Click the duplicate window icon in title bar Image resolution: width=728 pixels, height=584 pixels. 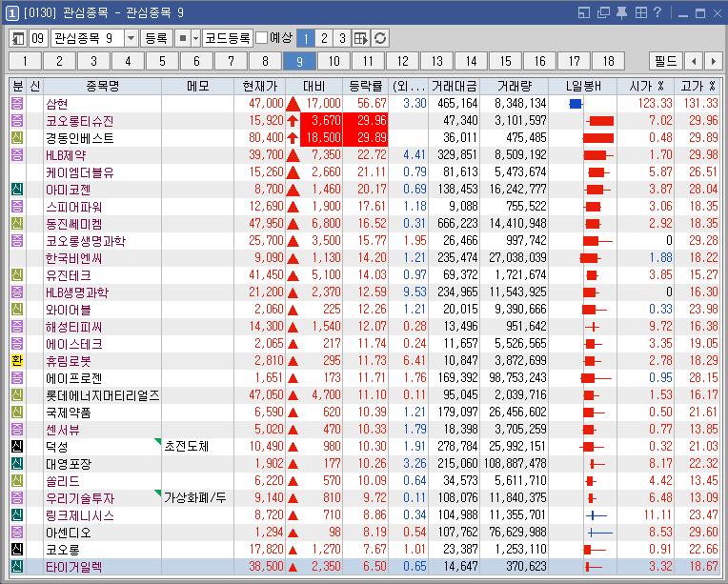pos(603,12)
